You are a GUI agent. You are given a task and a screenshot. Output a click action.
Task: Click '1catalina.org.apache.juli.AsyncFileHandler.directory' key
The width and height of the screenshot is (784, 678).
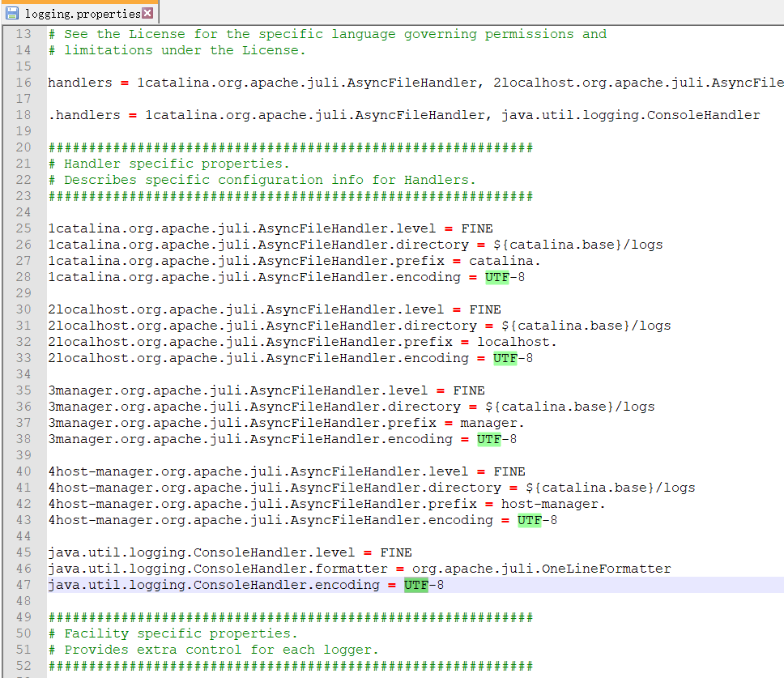coord(258,245)
